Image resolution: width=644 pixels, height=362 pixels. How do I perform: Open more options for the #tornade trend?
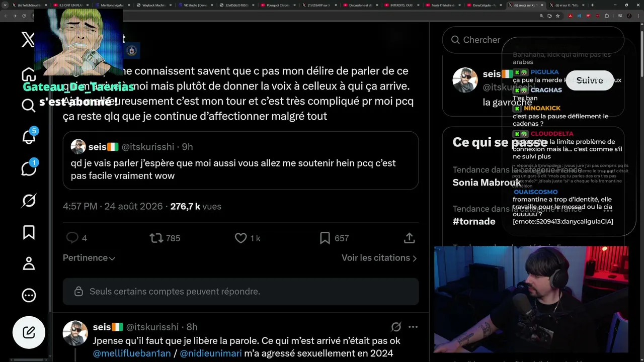coord(608,210)
